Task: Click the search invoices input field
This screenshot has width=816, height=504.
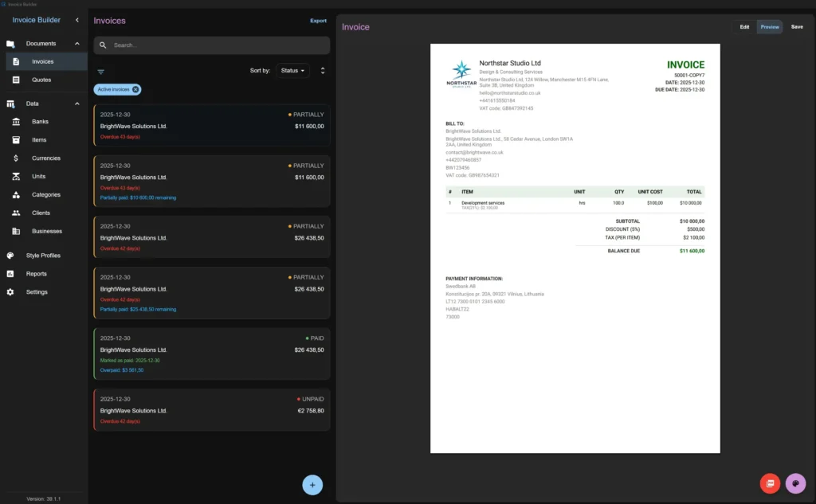Action: tap(211, 45)
